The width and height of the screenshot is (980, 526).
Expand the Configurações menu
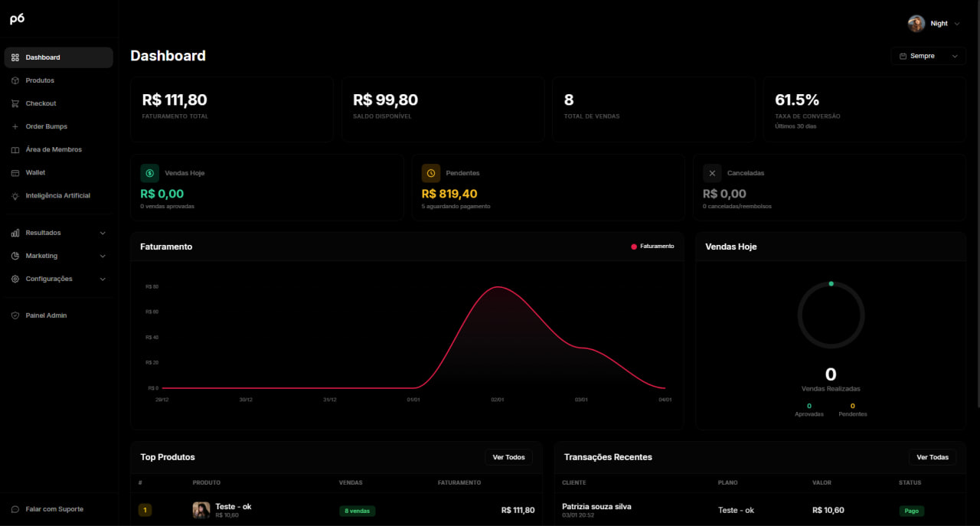pos(49,279)
